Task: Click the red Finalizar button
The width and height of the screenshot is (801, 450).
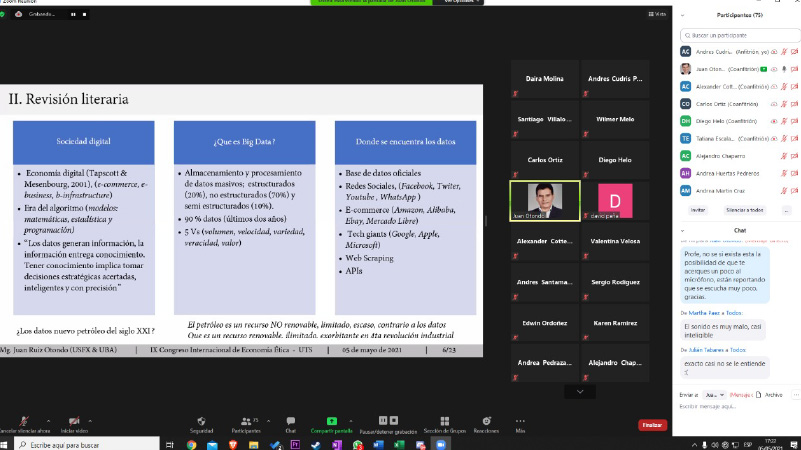Action: pyautogui.click(x=652, y=425)
